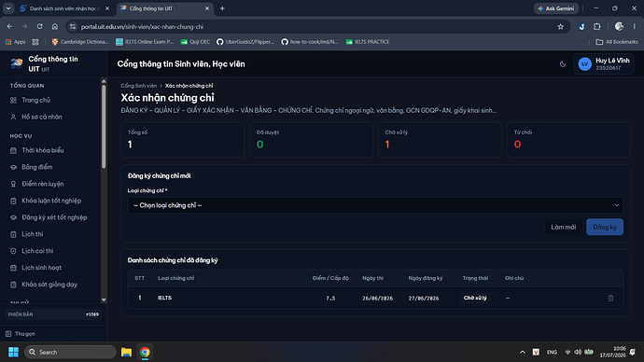Click the 7.5 score cell
The width and height of the screenshot is (644, 362).
pos(330,299)
